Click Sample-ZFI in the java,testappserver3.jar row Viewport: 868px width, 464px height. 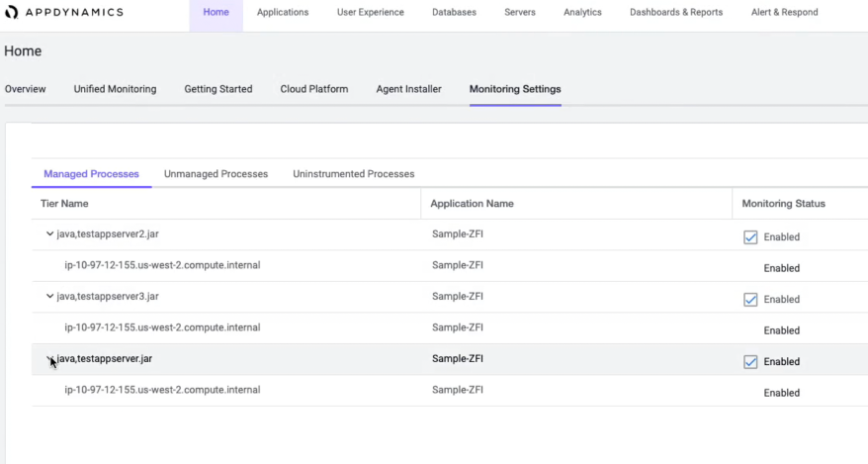click(458, 296)
